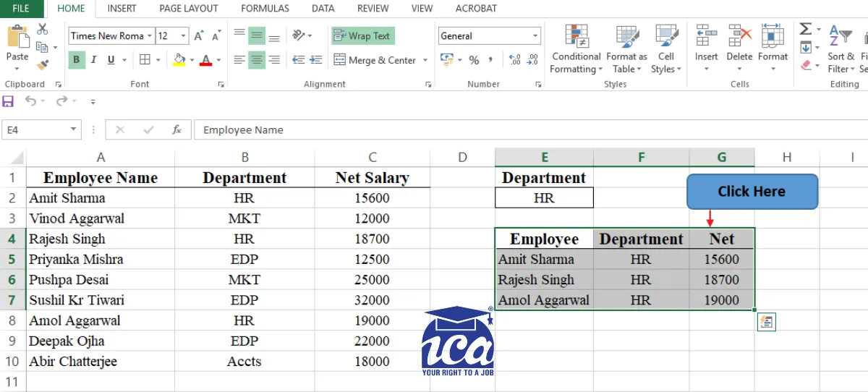This screenshot has height=392, width=868.
Task: Open the Fill Color dropdown arrow
Action: point(192,61)
